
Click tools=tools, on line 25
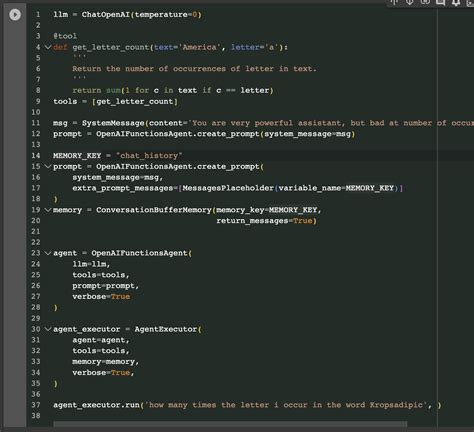[x=101, y=275]
